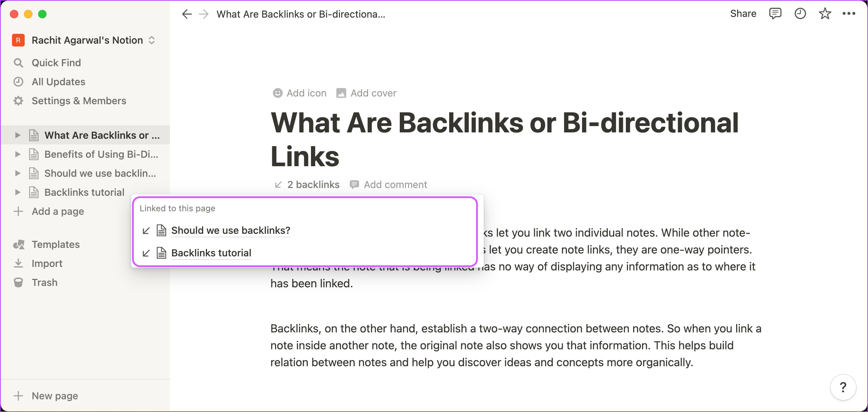This screenshot has height=412, width=868.
Task: Click the more options ellipsis icon
Action: (850, 14)
